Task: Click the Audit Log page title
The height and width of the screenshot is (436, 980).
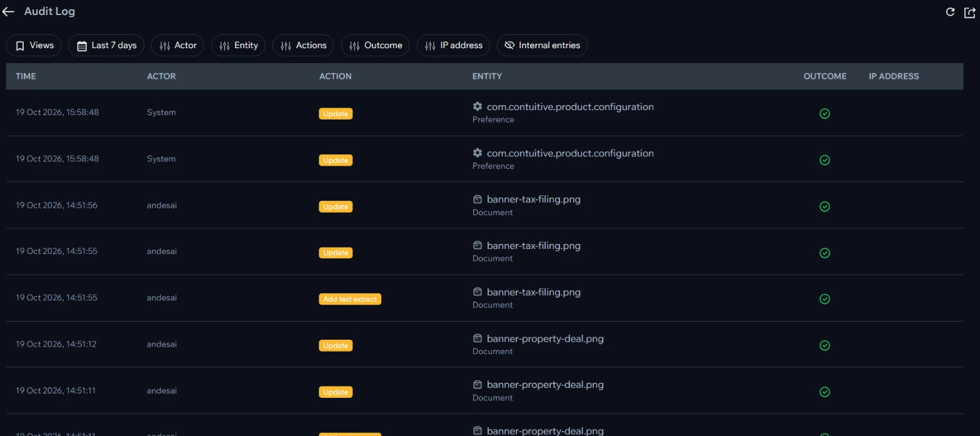Action: click(x=49, y=11)
